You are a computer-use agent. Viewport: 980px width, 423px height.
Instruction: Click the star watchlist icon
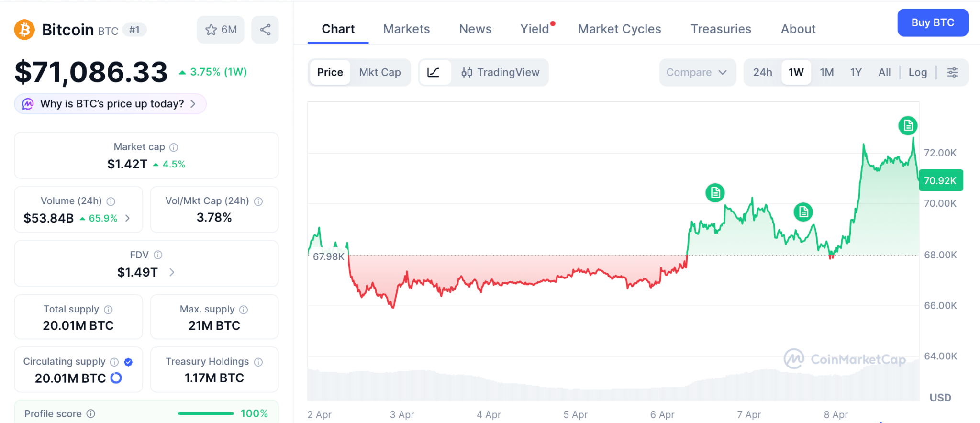point(211,30)
